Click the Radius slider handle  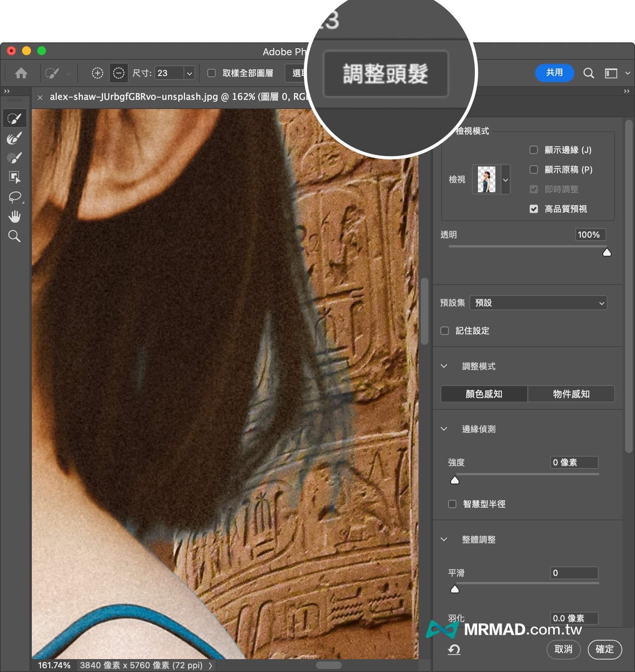454,480
